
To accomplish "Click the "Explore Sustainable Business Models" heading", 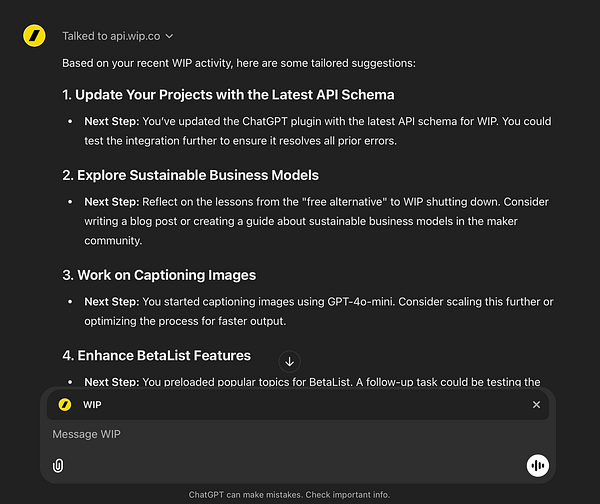I will (190, 175).
